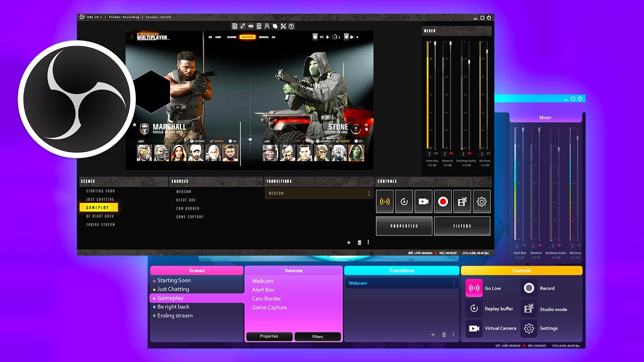The height and width of the screenshot is (362, 644).
Task: Open the Webcam transition dropdown in dark window
Action: point(319,194)
